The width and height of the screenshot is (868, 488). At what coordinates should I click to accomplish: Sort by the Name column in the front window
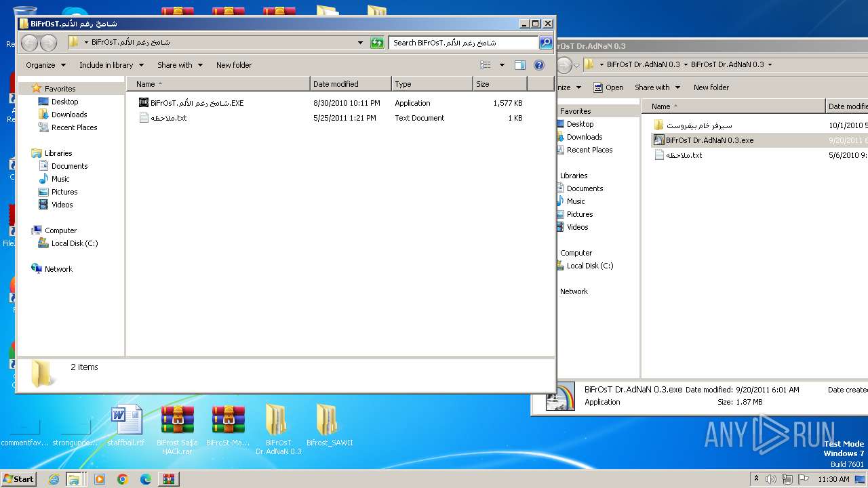[x=218, y=84]
